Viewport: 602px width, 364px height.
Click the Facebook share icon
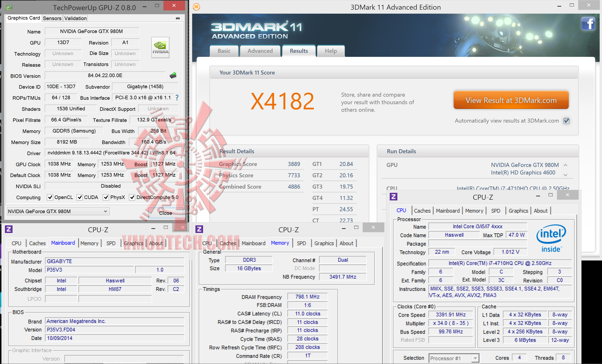(x=588, y=24)
